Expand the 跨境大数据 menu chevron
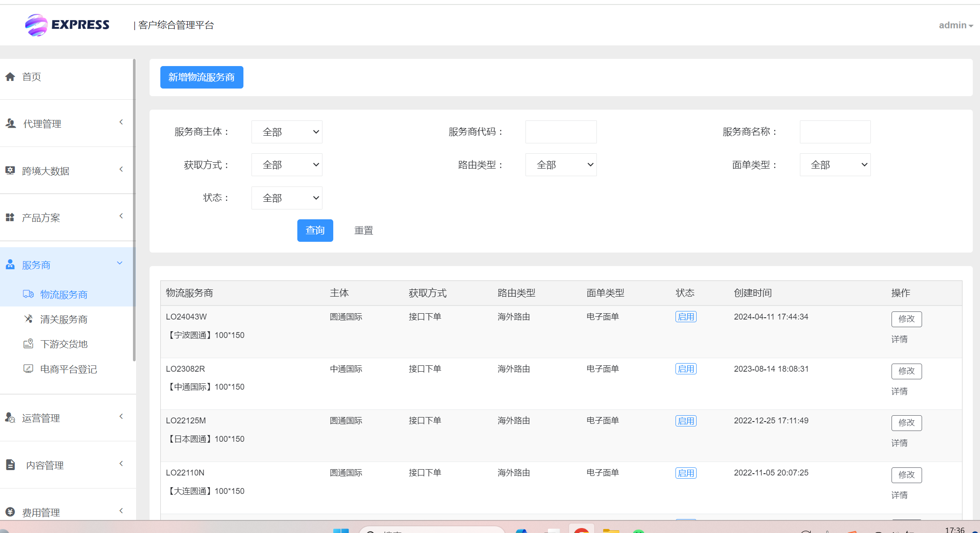This screenshot has height=533, width=980. click(x=121, y=169)
